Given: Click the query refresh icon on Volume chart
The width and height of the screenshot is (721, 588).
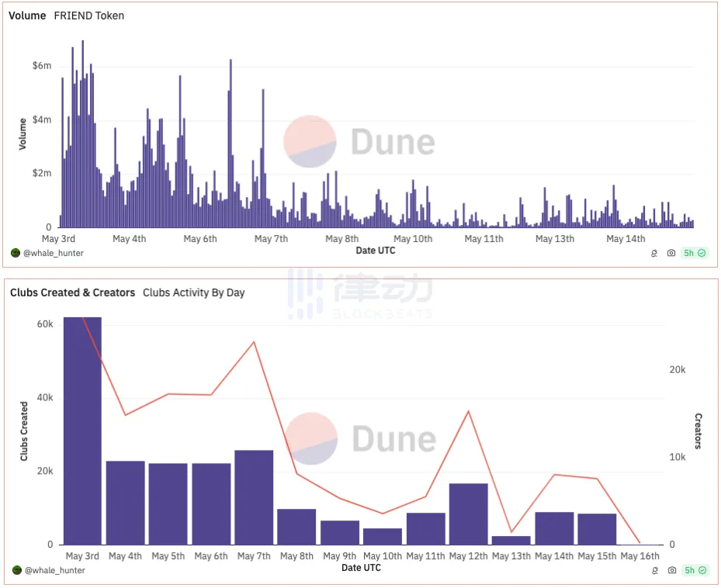Looking at the screenshot, I should click(655, 253).
